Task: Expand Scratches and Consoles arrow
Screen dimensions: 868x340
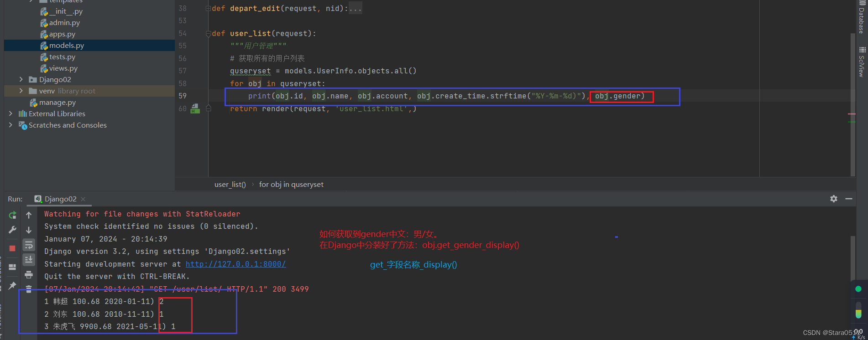Action: click(x=10, y=125)
